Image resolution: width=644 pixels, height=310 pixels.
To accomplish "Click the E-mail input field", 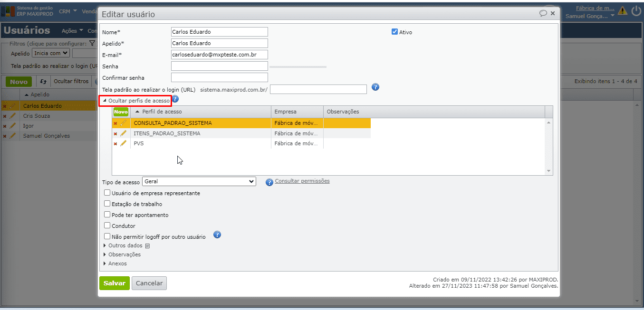I will 220,55.
